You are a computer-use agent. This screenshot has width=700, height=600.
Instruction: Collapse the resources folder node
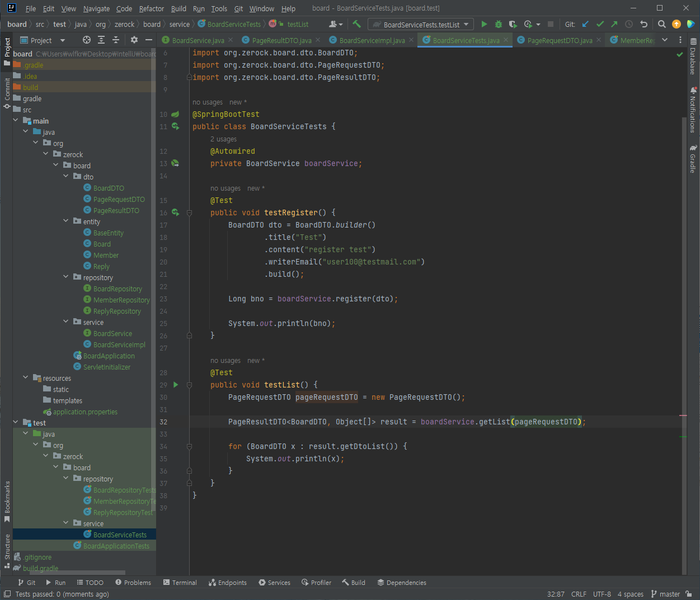[26, 378]
